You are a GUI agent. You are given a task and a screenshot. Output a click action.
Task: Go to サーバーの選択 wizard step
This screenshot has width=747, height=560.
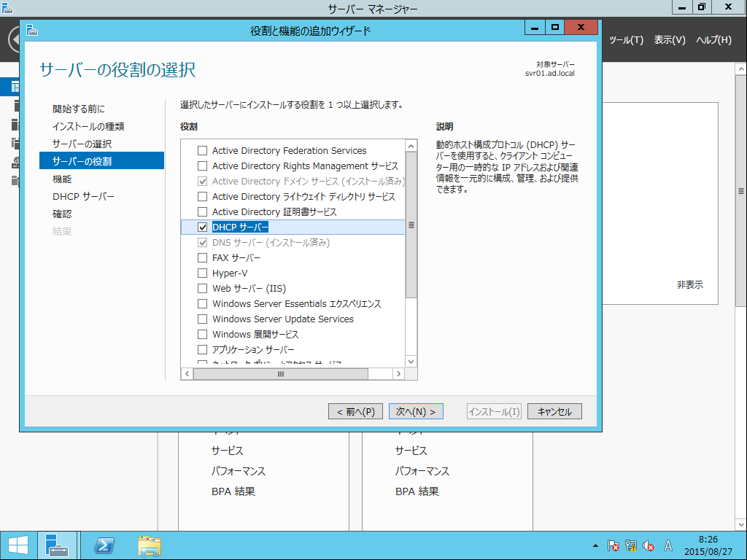[x=82, y=144]
